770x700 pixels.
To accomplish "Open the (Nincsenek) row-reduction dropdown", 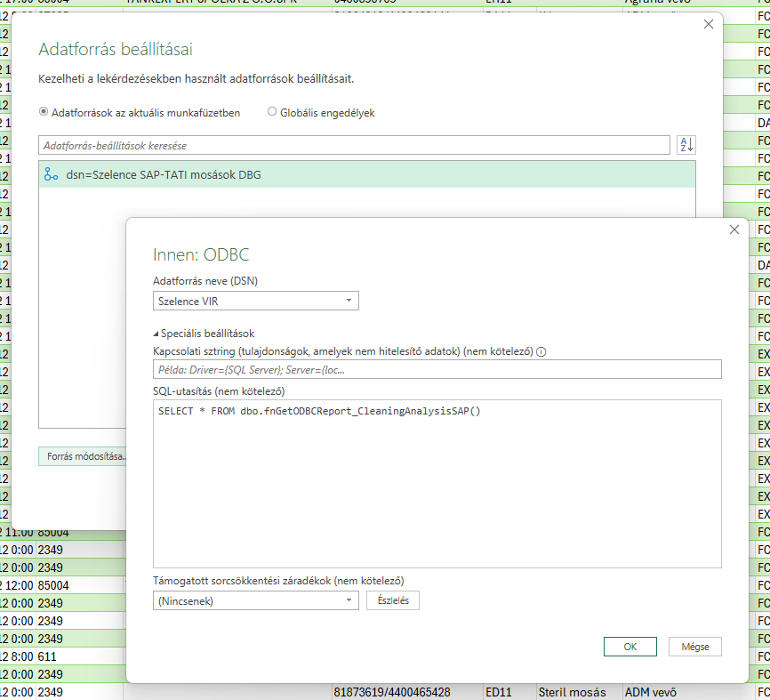I will point(256,600).
